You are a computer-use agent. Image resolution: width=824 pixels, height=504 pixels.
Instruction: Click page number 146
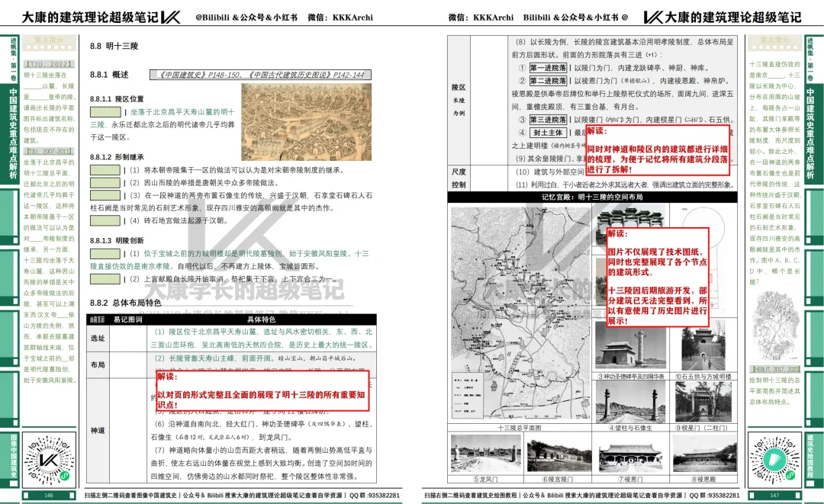coord(49,496)
